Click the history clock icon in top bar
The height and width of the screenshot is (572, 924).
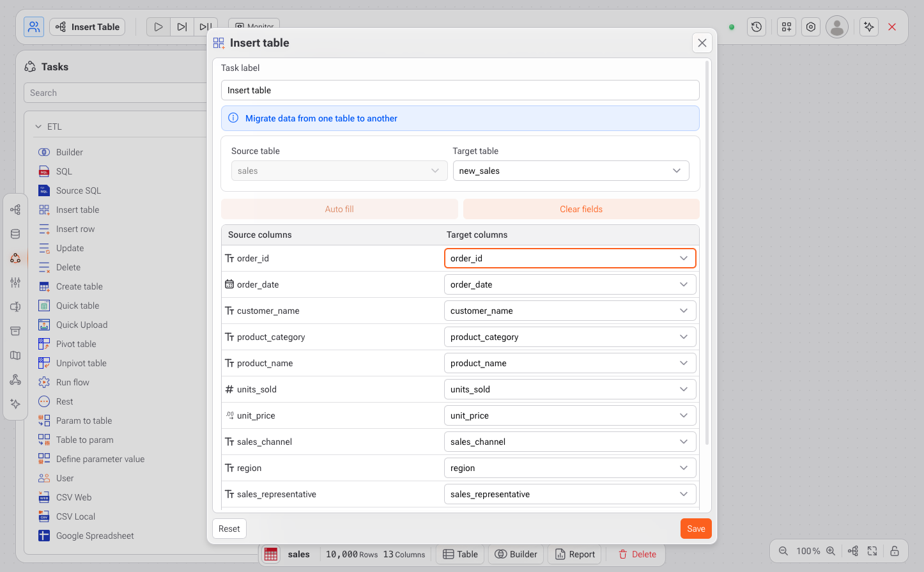[757, 27]
